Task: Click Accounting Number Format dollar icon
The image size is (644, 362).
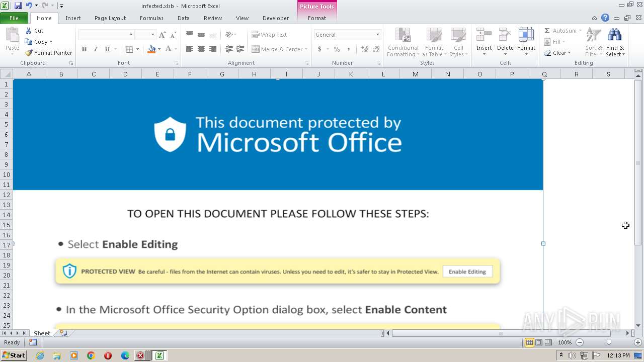Action: coord(319,49)
